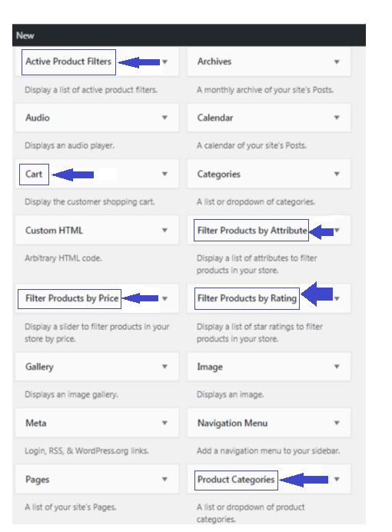Viewport: 392px width, 532px height.
Task: Expand the Archives widget dropdown arrow
Action: pyautogui.click(x=337, y=62)
